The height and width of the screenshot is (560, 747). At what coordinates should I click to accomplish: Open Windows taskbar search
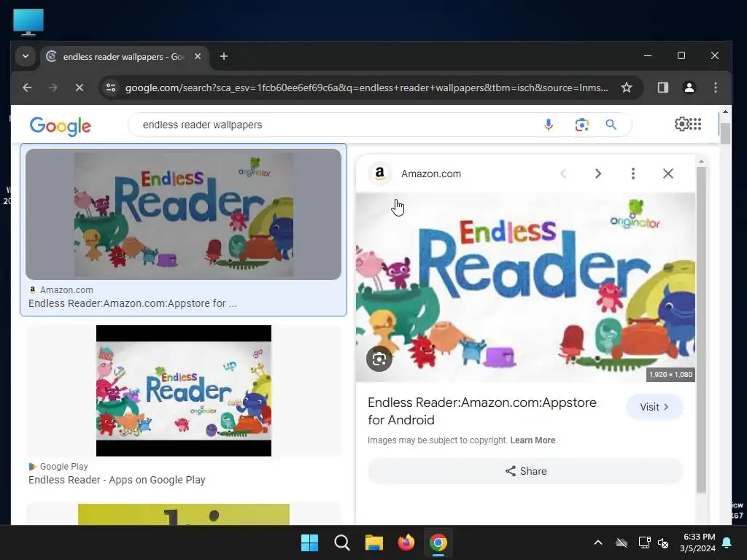(342, 542)
